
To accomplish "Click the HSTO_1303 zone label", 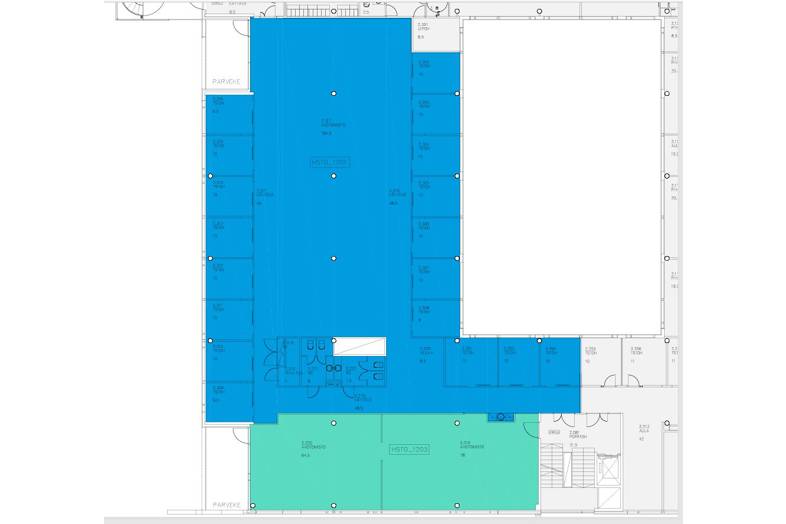I will [x=409, y=451].
